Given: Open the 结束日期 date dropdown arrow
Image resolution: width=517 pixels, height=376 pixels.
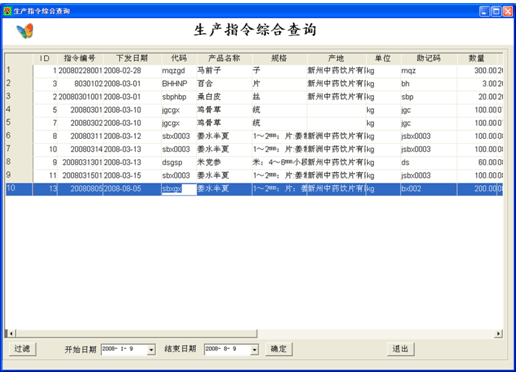Looking at the screenshot, I should (255, 350).
